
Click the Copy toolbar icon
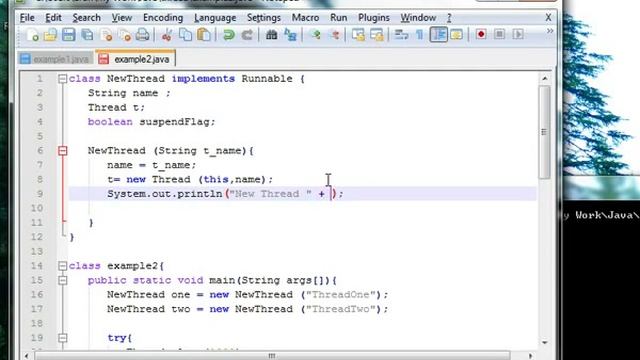point(185,35)
